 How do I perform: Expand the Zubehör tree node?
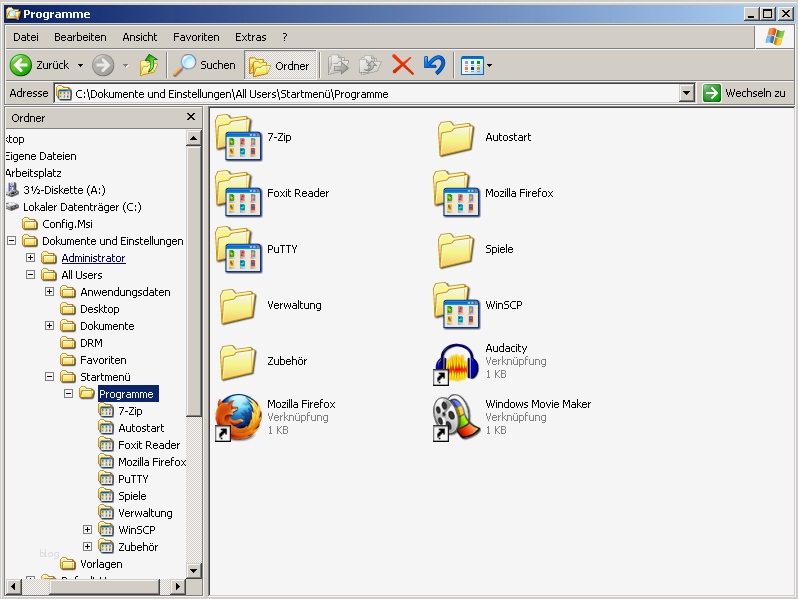(x=88, y=547)
